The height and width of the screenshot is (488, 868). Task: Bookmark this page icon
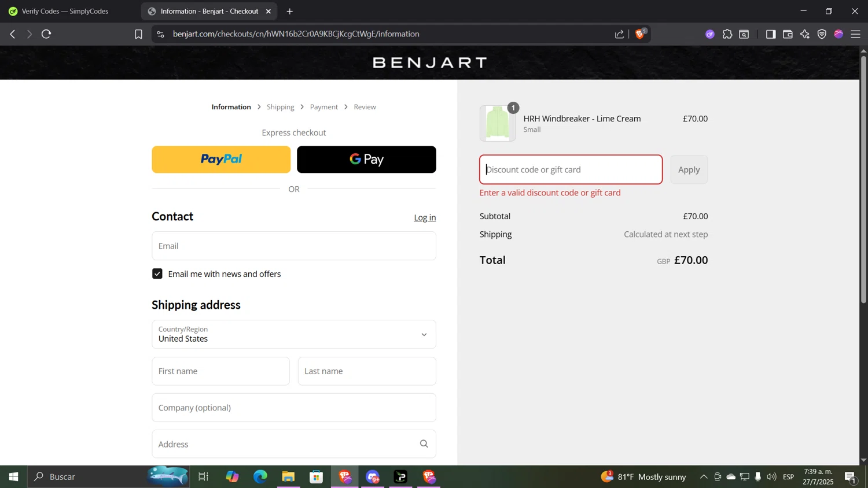138,34
